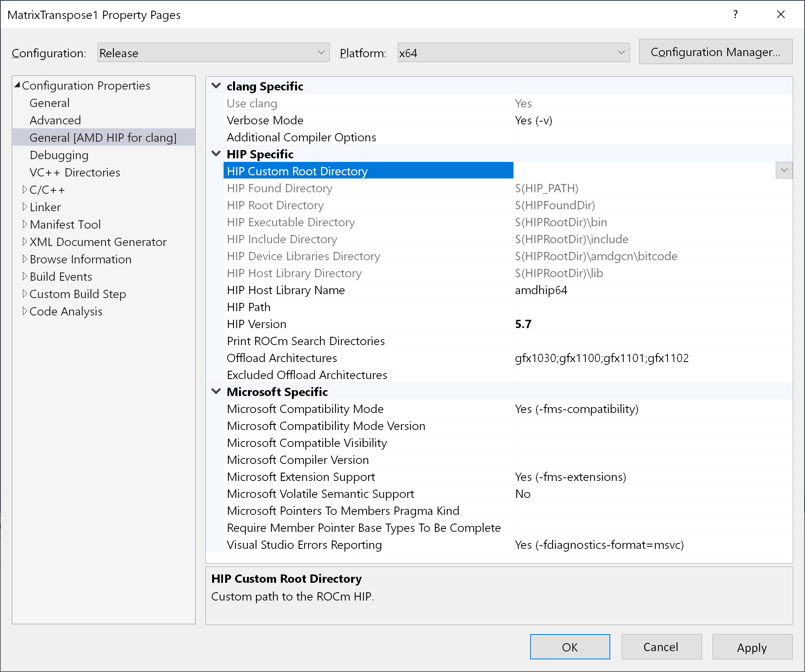Viewport: 805px width, 672px height.
Task: Open the HIP Custom Root Directory value dropdown
Action: click(784, 171)
